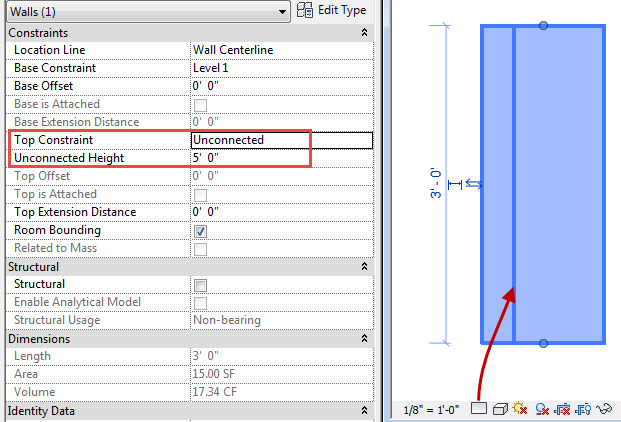Click the Enable Analytical Model label
Screen dimensions: 621x422
(77, 302)
